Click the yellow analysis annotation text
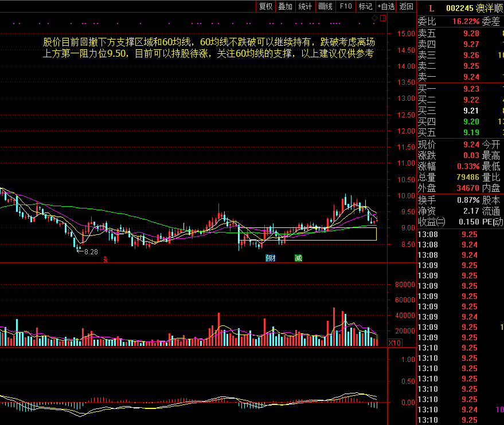Screen dimensions: 504x425 209,48
